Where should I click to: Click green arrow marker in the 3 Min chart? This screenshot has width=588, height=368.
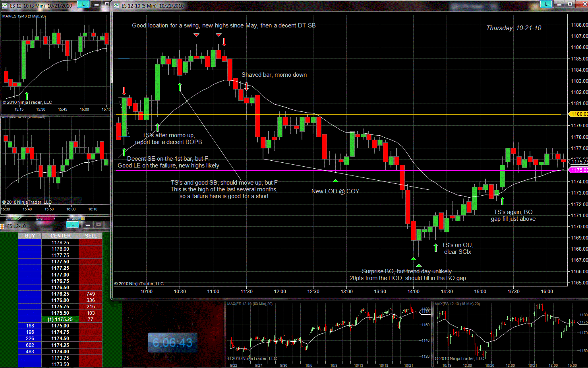[27, 96]
